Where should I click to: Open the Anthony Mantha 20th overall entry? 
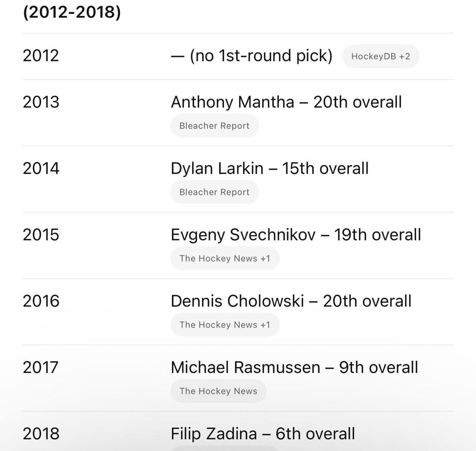pyautogui.click(x=286, y=102)
